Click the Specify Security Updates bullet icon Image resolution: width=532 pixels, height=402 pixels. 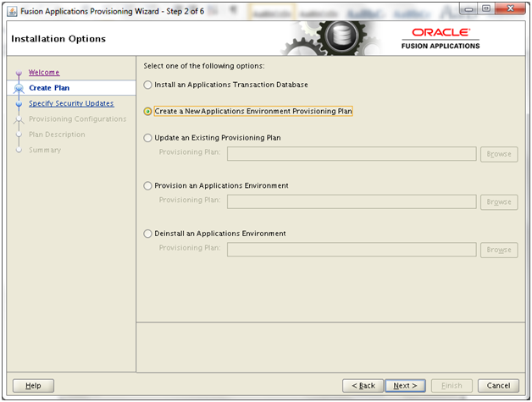tap(19, 104)
